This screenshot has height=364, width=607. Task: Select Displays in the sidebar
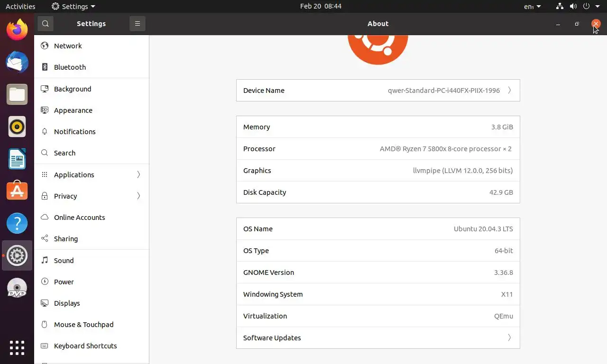pyautogui.click(x=92, y=303)
